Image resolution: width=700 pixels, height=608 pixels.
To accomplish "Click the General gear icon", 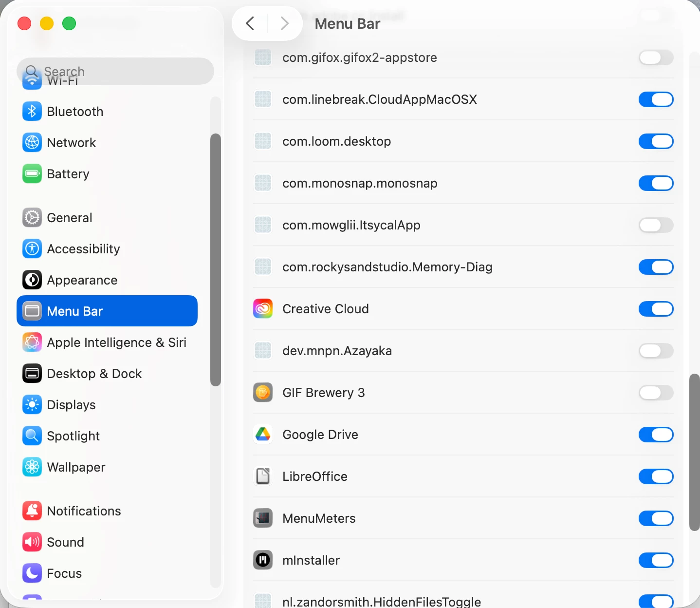I will (x=32, y=218).
